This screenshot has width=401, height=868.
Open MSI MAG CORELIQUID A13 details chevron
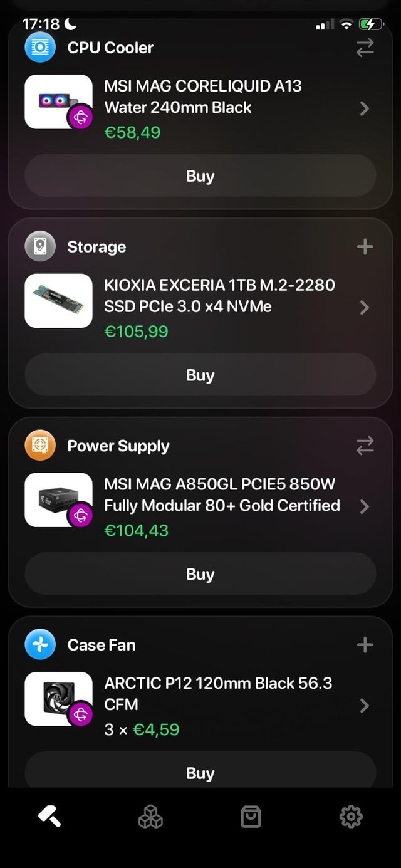tap(365, 109)
